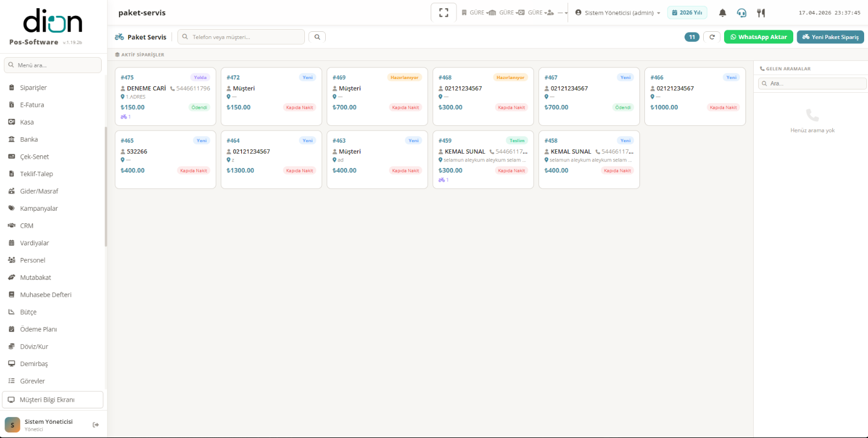Viewport: 868px width, 438px height.
Task: Click the courier motorcycle icon on order #475
Action: (x=124, y=117)
